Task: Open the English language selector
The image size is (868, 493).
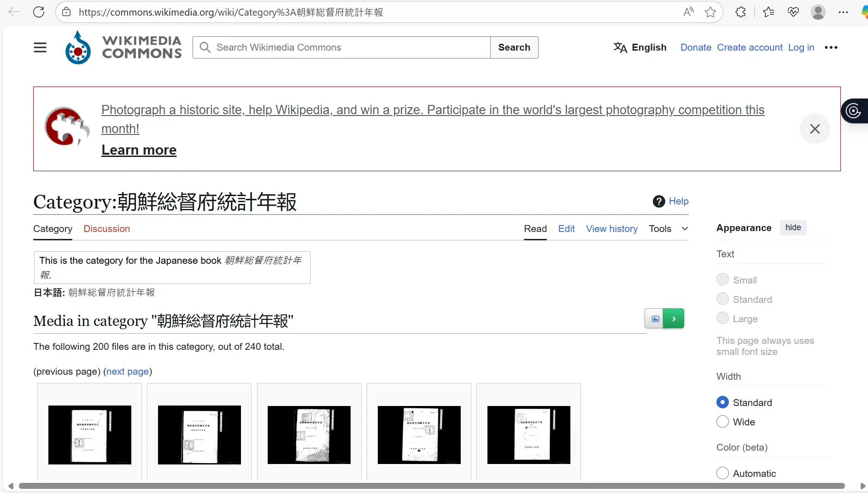Action: [x=640, y=47]
